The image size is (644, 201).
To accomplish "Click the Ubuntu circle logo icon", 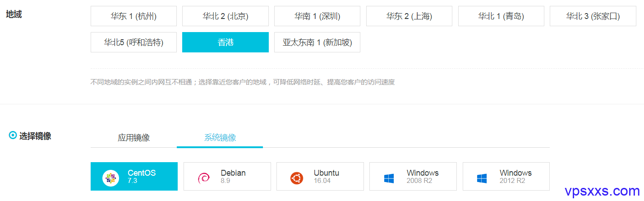I will point(297,178).
